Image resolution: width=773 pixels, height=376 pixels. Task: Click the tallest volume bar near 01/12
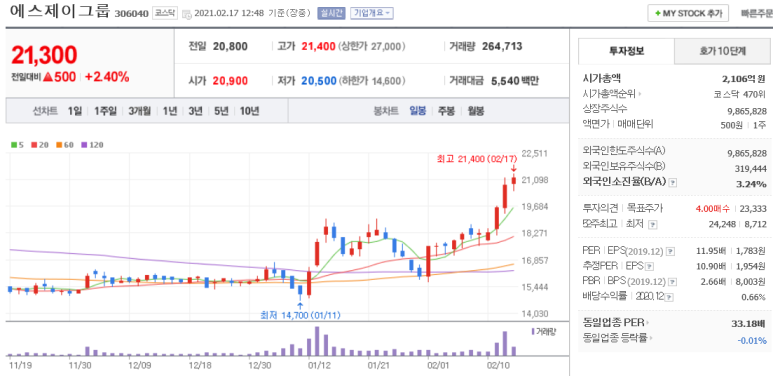(x=317, y=341)
